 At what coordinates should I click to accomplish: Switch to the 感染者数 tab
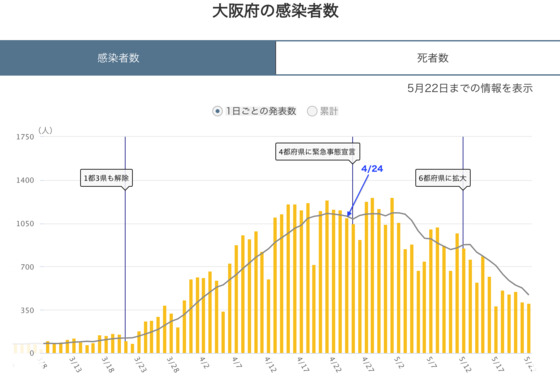coord(138,58)
